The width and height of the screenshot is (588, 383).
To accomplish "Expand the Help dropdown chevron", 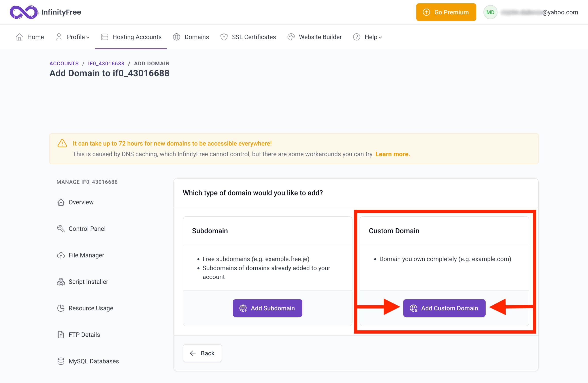I will pos(380,38).
